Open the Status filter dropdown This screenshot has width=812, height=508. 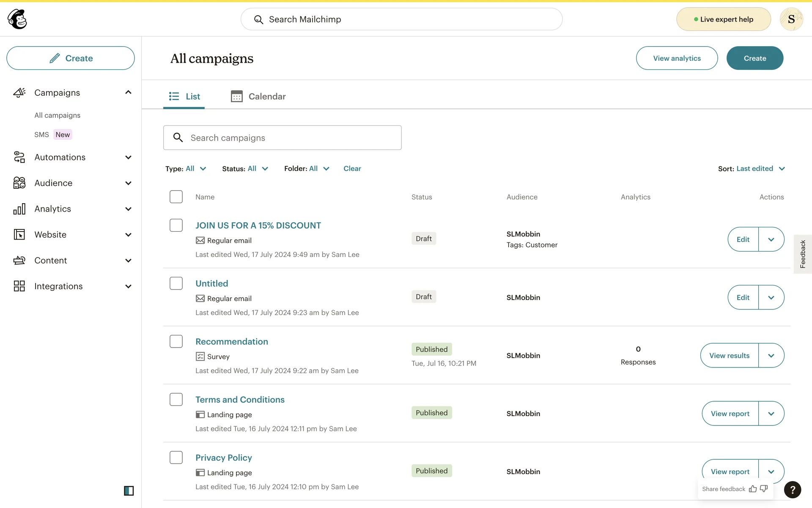pyautogui.click(x=245, y=168)
